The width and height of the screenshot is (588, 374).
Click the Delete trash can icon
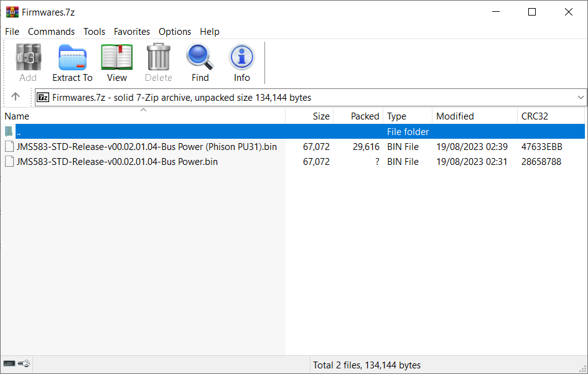tap(158, 57)
